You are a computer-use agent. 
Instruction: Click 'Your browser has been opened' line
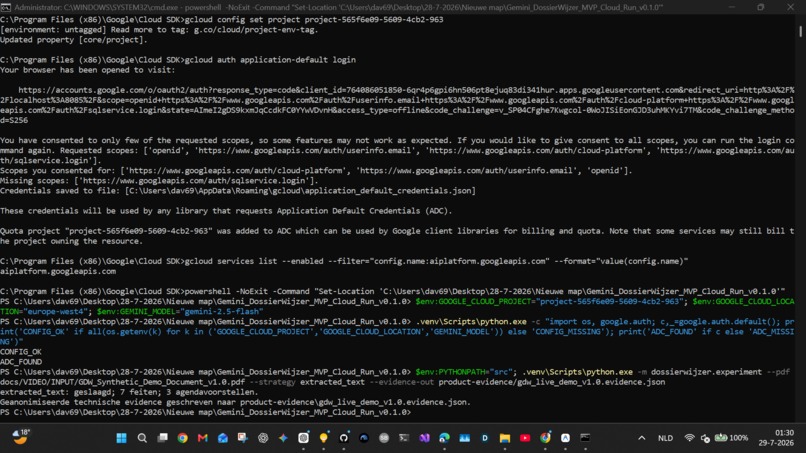87,70
